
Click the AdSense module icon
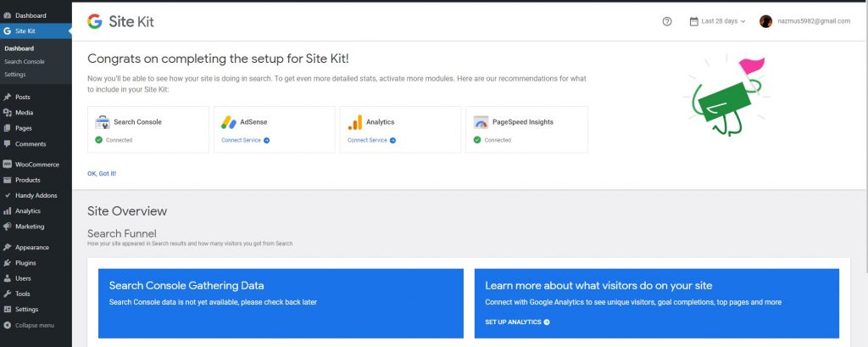(x=229, y=122)
